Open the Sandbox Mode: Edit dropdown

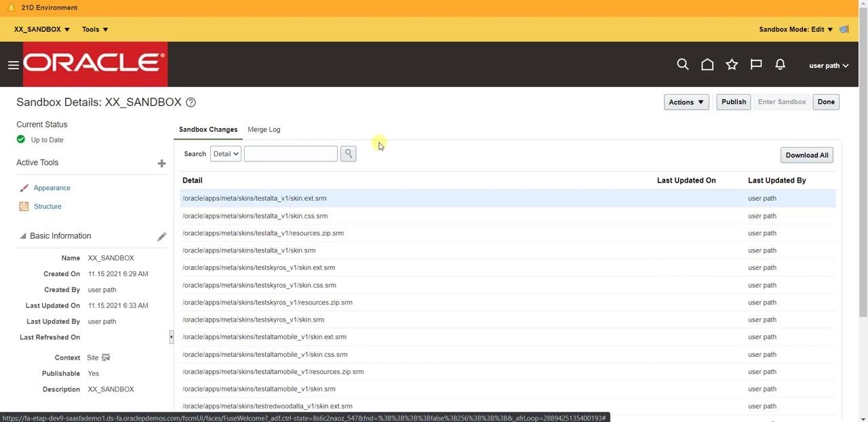pyautogui.click(x=796, y=29)
